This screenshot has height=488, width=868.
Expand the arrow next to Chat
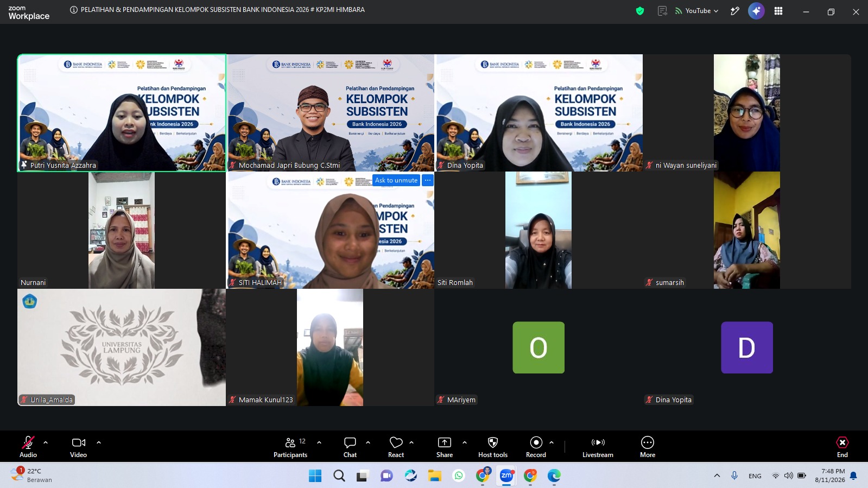tap(368, 442)
